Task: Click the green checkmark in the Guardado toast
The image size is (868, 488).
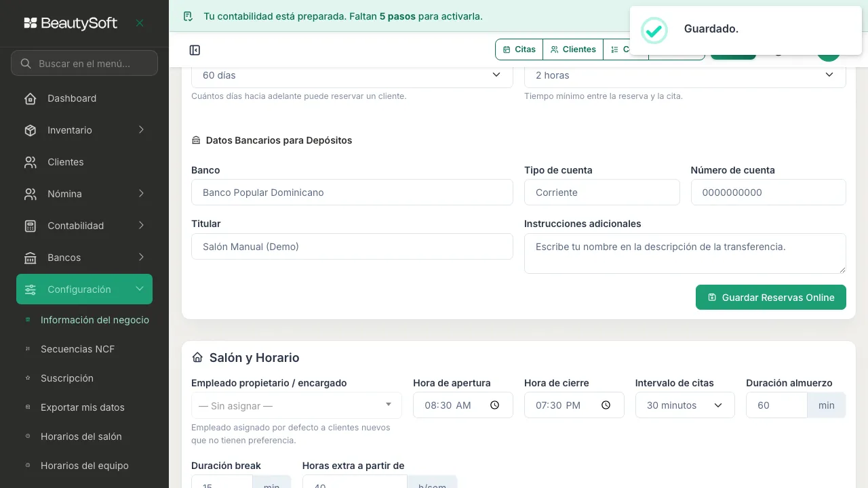Action: tap(654, 30)
